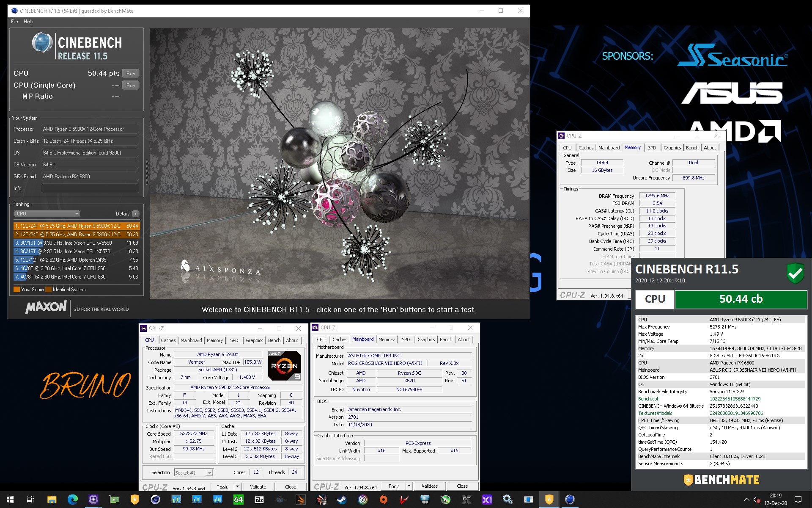The height and width of the screenshot is (508, 812).
Task: Open Bench tab in Memory CPU-Z window
Action: [692, 148]
